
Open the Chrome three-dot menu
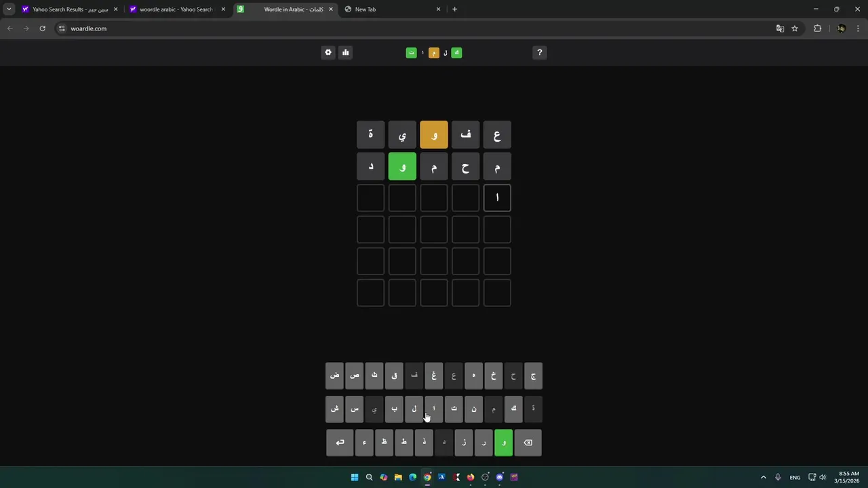tap(858, 28)
